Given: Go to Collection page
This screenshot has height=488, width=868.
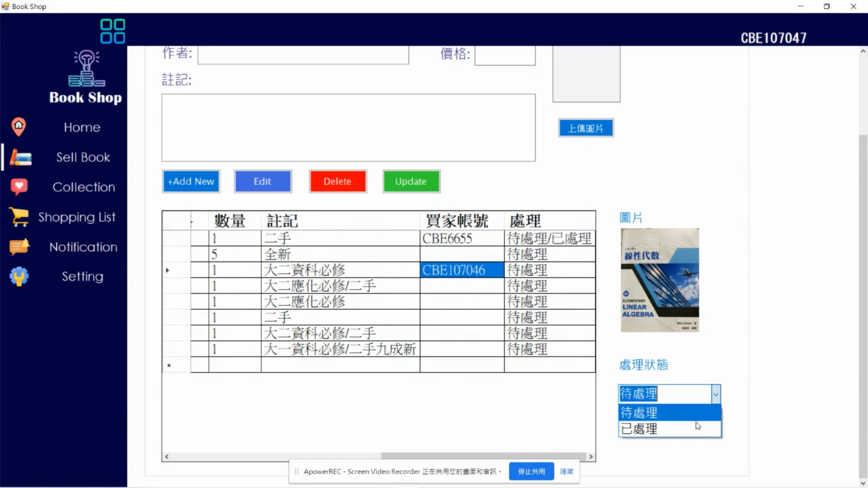Looking at the screenshot, I should (84, 187).
